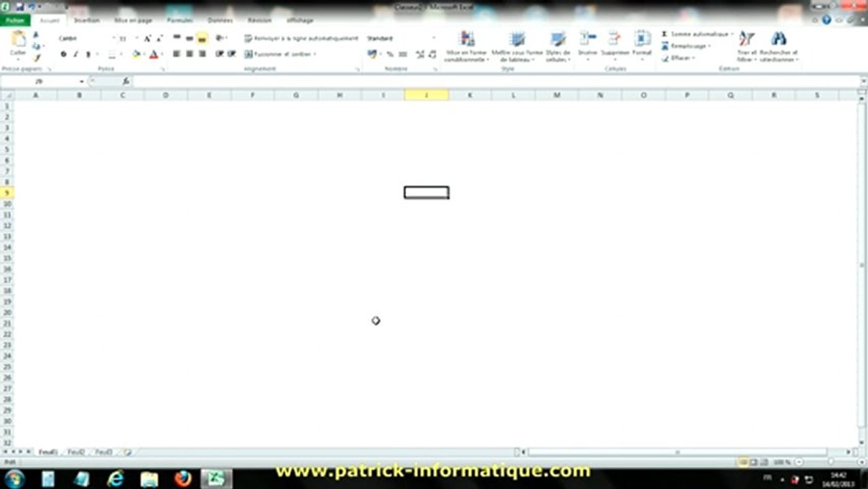
Task: Click the Copier copy icon
Action: 36,46
